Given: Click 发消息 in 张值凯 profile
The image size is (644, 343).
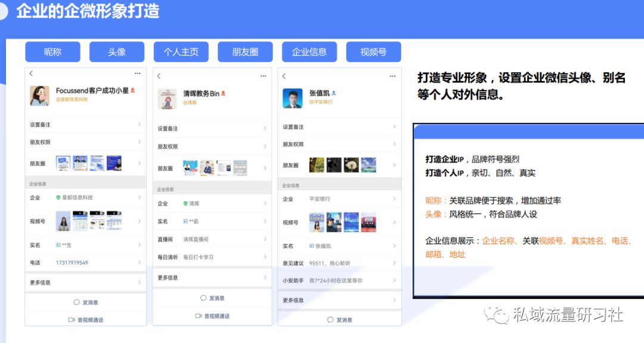Looking at the screenshot, I should tap(339, 320).
